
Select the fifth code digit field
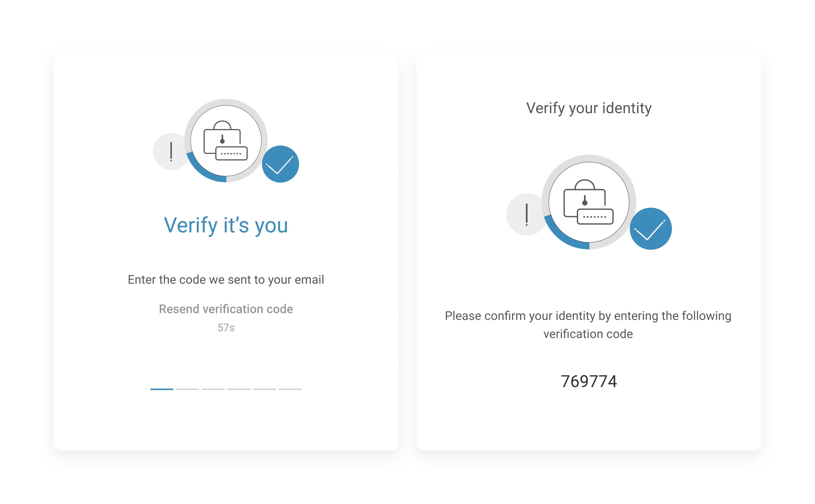264,389
